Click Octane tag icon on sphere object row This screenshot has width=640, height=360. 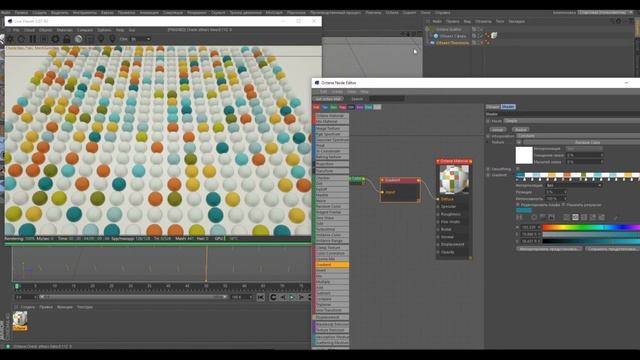494,36
